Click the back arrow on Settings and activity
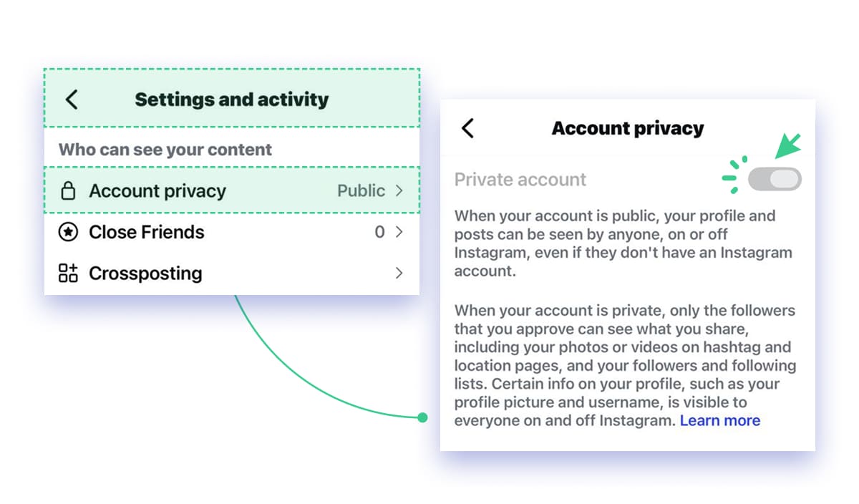This screenshot has width=859, height=504. (71, 100)
